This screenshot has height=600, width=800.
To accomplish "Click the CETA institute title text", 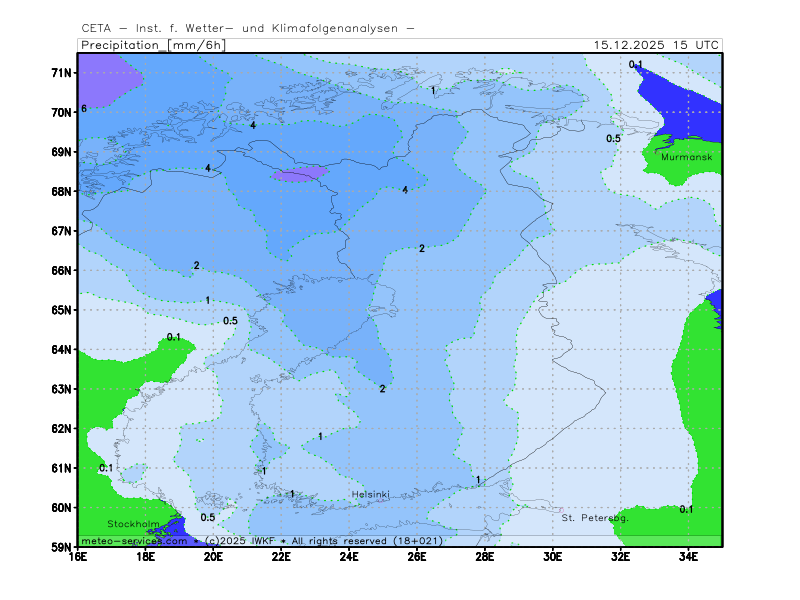I will [x=247, y=29].
